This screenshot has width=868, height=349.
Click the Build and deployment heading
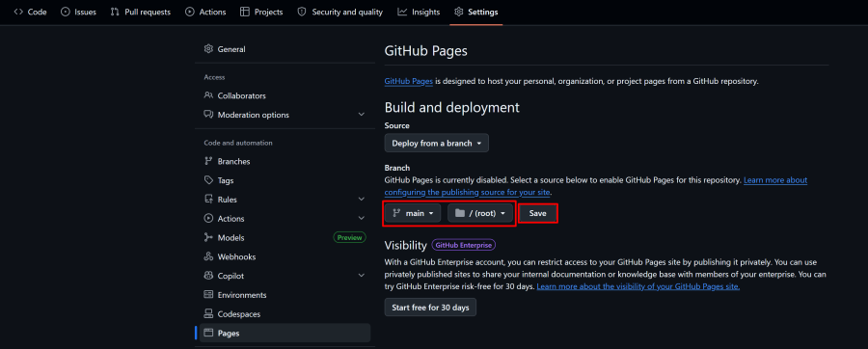pyautogui.click(x=452, y=107)
